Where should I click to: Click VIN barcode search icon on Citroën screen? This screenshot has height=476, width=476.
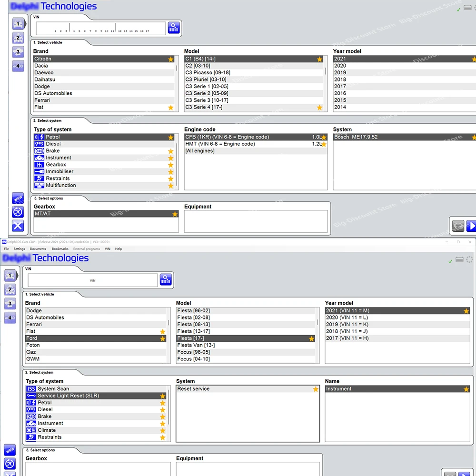174,28
